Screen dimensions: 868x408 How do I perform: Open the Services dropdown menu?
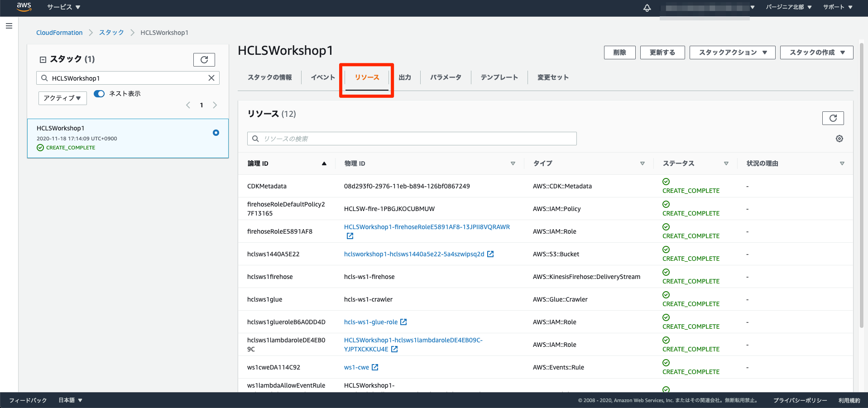pos(63,7)
